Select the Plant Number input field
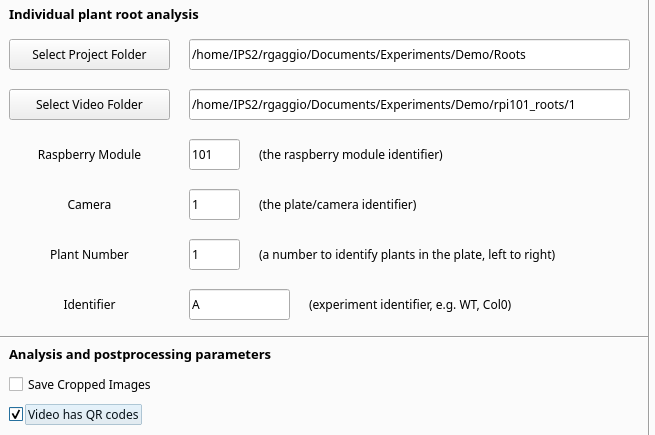This screenshot has height=435, width=655. [x=214, y=254]
